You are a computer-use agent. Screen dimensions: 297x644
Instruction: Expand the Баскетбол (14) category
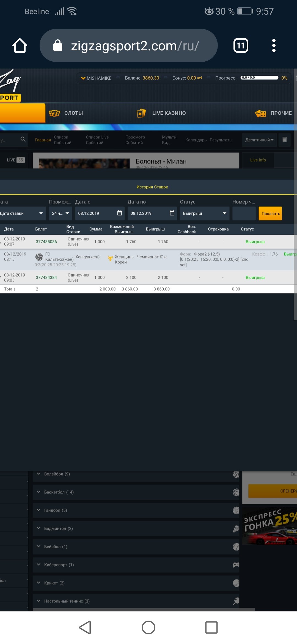(59, 492)
